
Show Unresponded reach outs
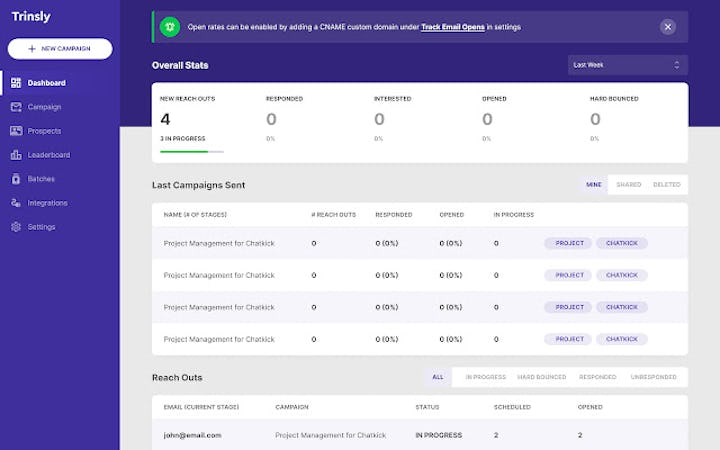[653, 377]
